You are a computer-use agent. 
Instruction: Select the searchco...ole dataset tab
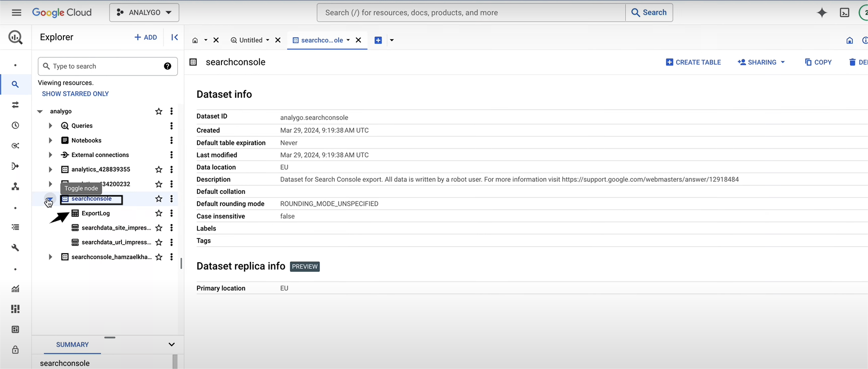(x=318, y=40)
